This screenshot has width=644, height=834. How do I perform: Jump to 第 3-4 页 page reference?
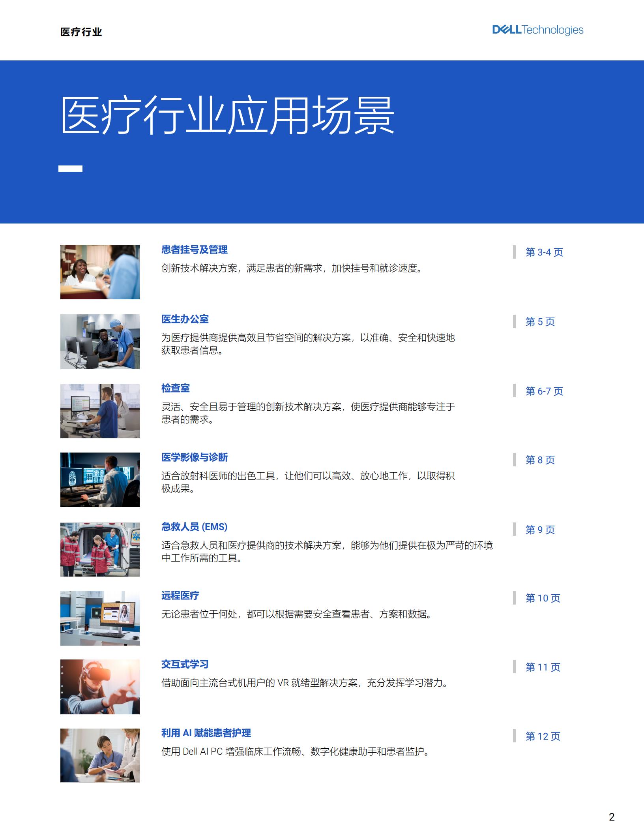[x=544, y=252]
